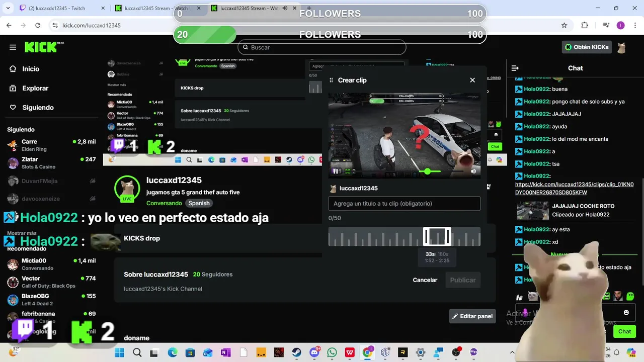The height and width of the screenshot is (362, 644).
Task: Reload the page
Action: [38, 25]
